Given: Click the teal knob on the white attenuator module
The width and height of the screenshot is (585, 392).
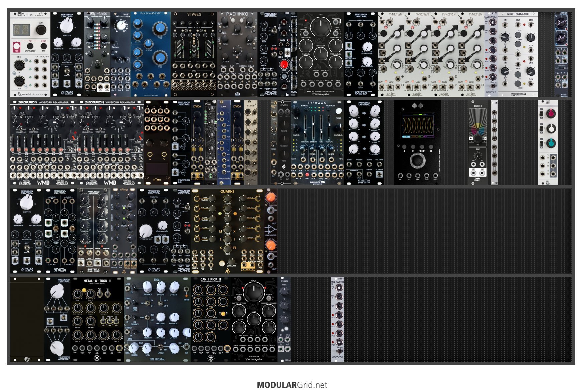Looking at the screenshot, I should point(551,143).
